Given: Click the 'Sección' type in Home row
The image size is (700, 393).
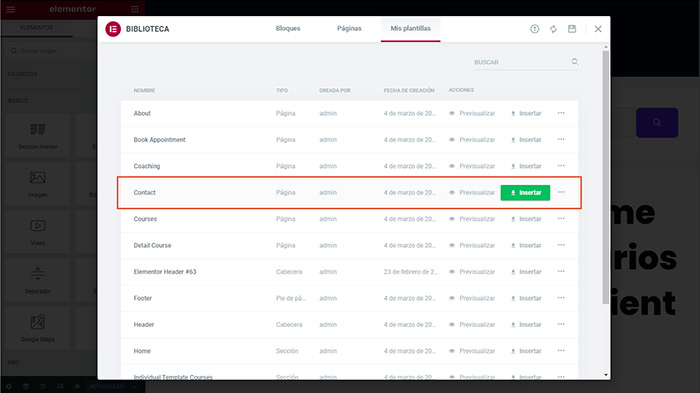Looking at the screenshot, I should pyautogui.click(x=287, y=351).
